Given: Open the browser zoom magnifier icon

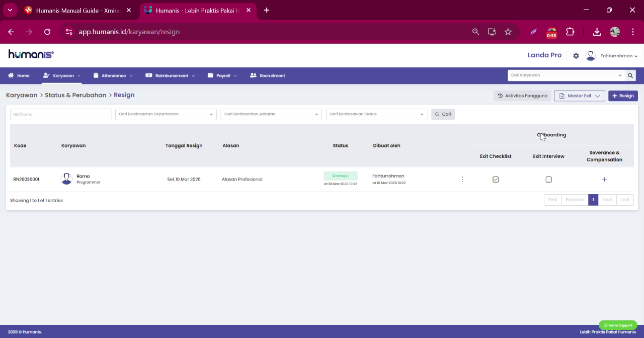Looking at the screenshot, I should pos(475,32).
